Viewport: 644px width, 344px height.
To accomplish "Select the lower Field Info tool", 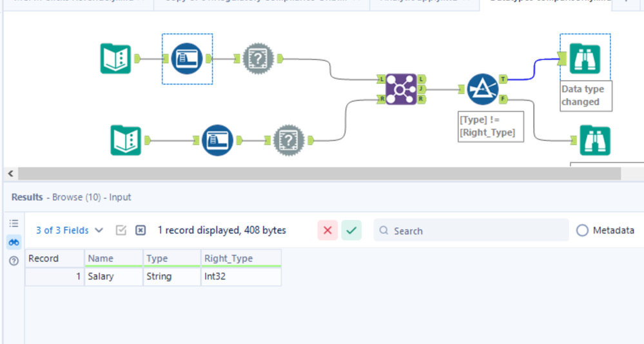I will (x=289, y=141).
